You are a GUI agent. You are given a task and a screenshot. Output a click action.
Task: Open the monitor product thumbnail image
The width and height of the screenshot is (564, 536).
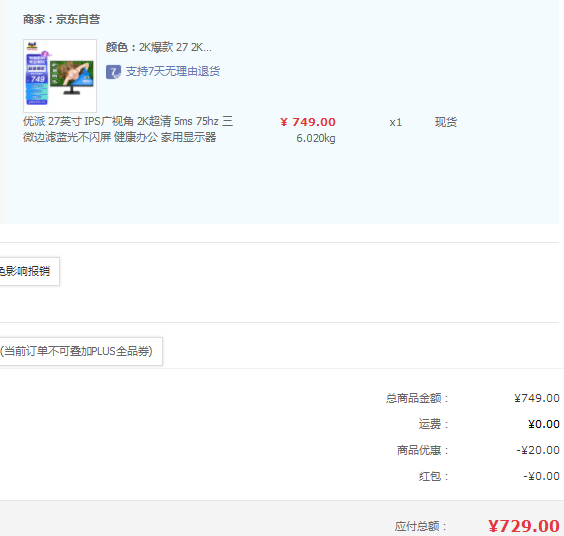pos(60,76)
